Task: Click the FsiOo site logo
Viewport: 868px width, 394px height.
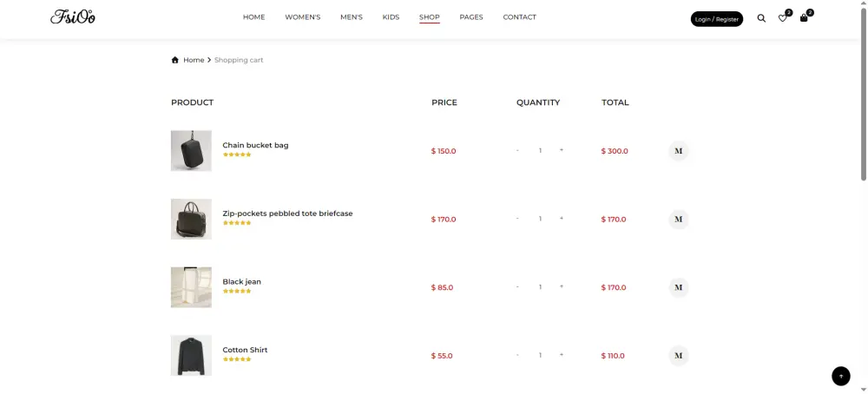Action: tap(73, 17)
